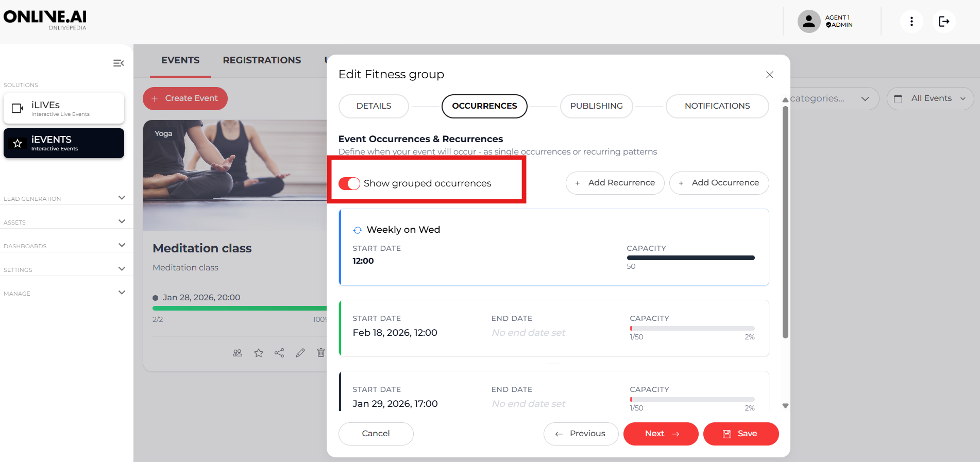Open the Registrations tab
The width and height of the screenshot is (980, 462).
(262, 60)
